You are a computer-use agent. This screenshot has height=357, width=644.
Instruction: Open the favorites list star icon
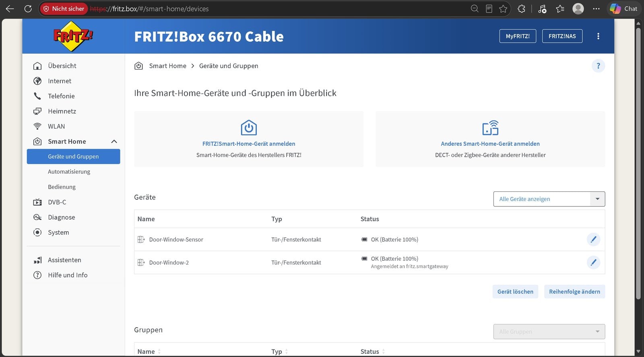[x=560, y=8]
